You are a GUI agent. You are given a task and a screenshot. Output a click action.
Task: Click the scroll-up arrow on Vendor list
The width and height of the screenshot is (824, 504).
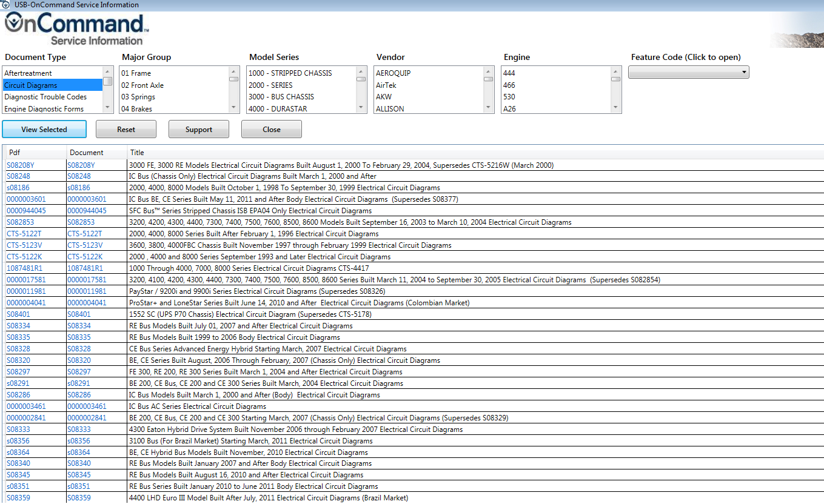(488, 71)
